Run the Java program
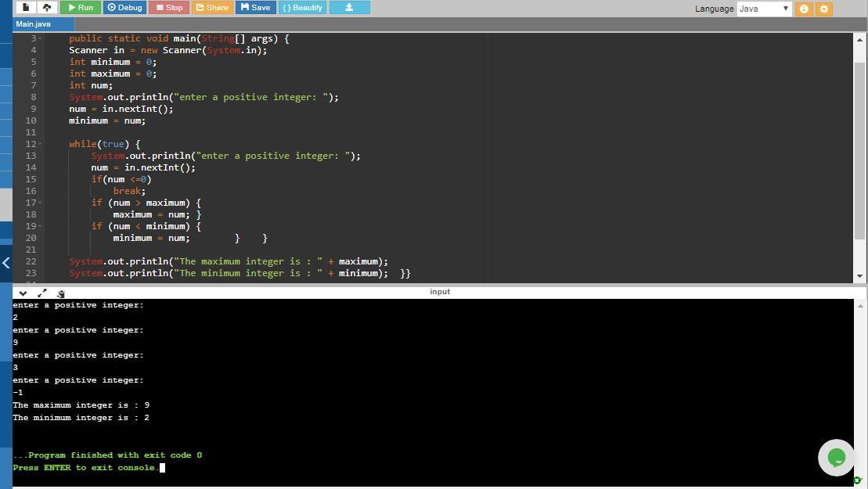This screenshot has width=868, height=489. pos(81,8)
